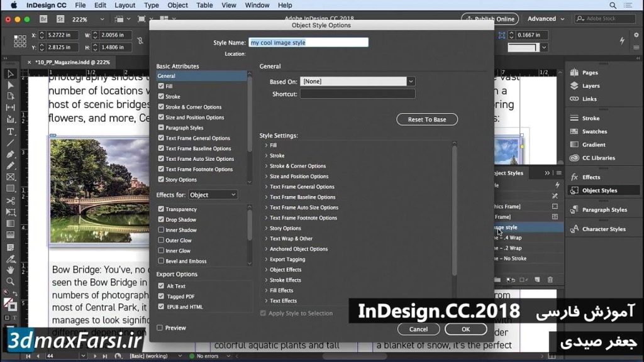The image size is (644, 362).
Task: Select the Selection tool in the toolbar
Action: click(x=9, y=74)
